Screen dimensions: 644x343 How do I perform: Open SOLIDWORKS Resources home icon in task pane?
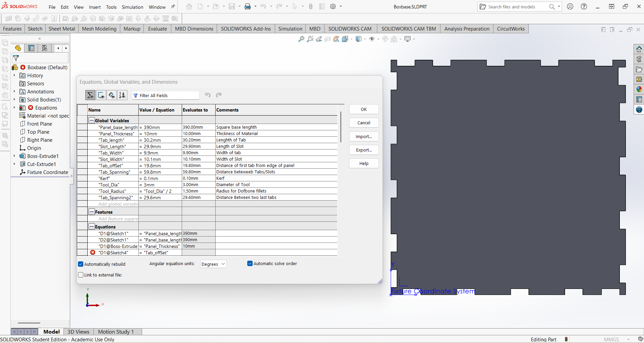coord(639,49)
